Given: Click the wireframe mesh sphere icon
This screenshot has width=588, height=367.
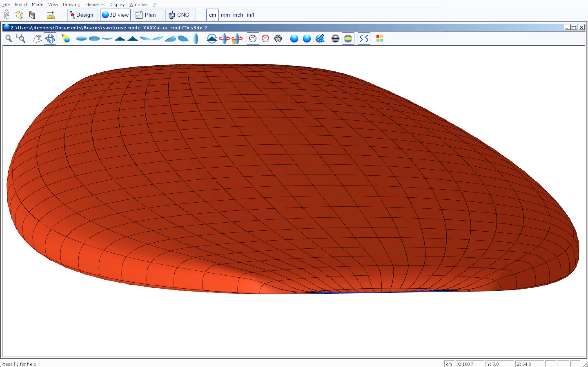Looking at the screenshot, I should tap(278, 39).
